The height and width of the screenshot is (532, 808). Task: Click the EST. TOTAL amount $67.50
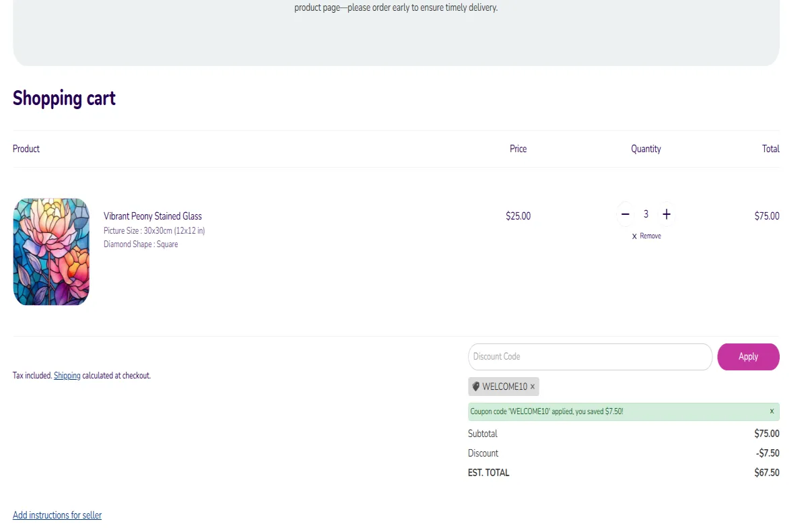pos(767,473)
